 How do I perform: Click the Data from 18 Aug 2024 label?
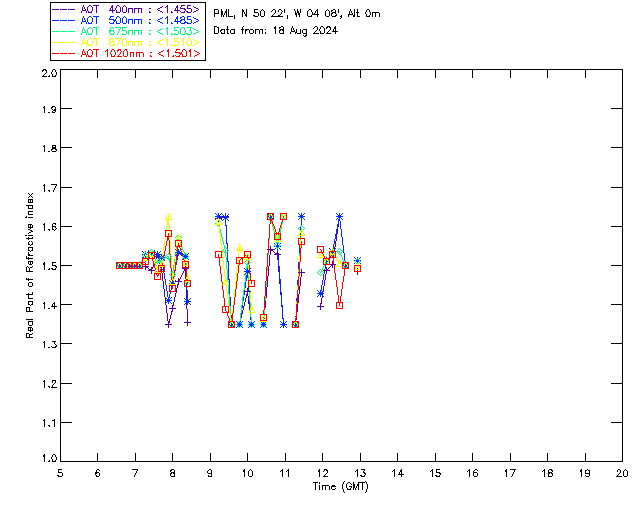(x=276, y=31)
